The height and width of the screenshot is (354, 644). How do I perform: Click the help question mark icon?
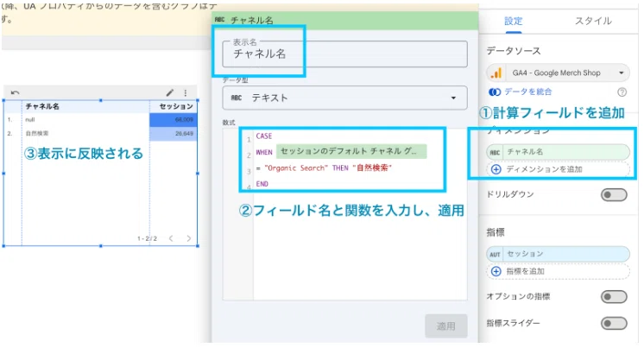(x=622, y=92)
